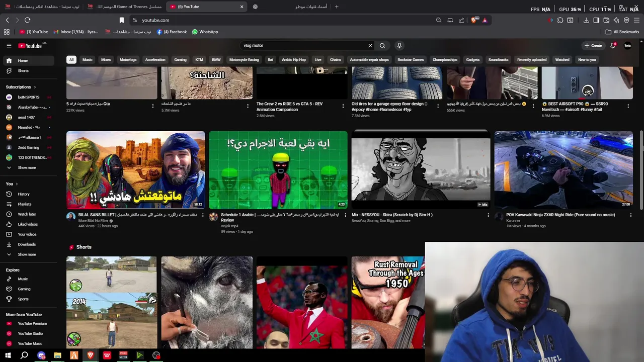Start voice search with microphone

click(399, 46)
